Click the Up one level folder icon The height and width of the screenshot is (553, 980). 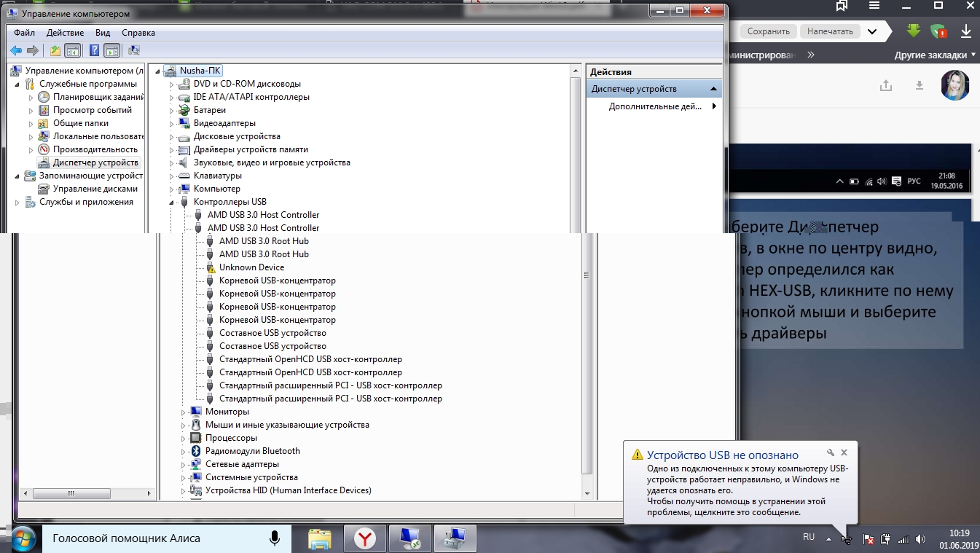55,50
